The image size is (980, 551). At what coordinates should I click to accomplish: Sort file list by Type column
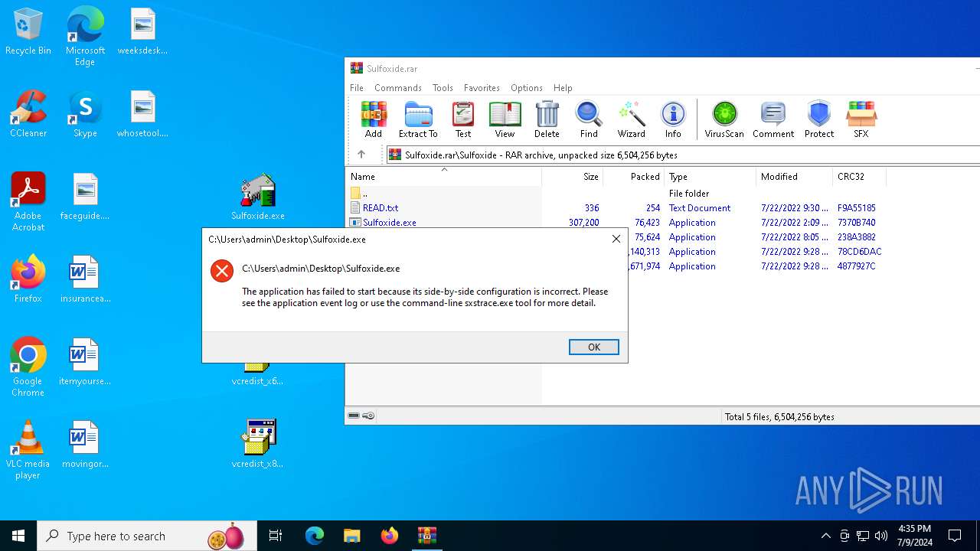click(x=710, y=177)
